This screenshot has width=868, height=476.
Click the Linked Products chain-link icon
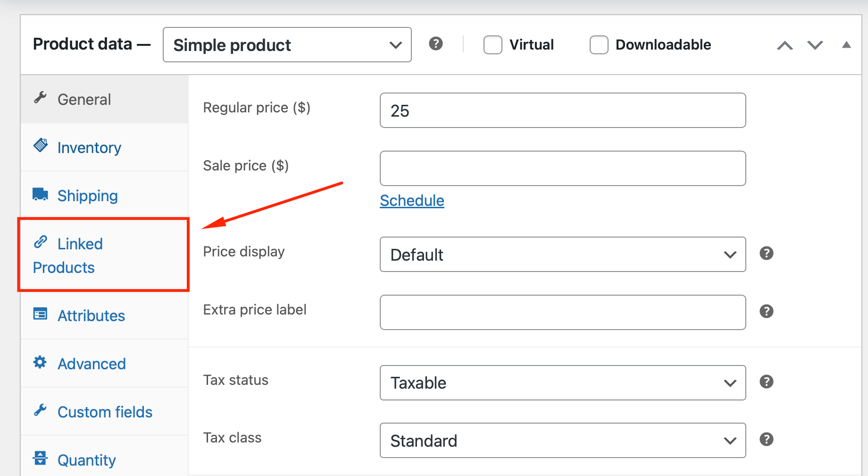coord(40,242)
